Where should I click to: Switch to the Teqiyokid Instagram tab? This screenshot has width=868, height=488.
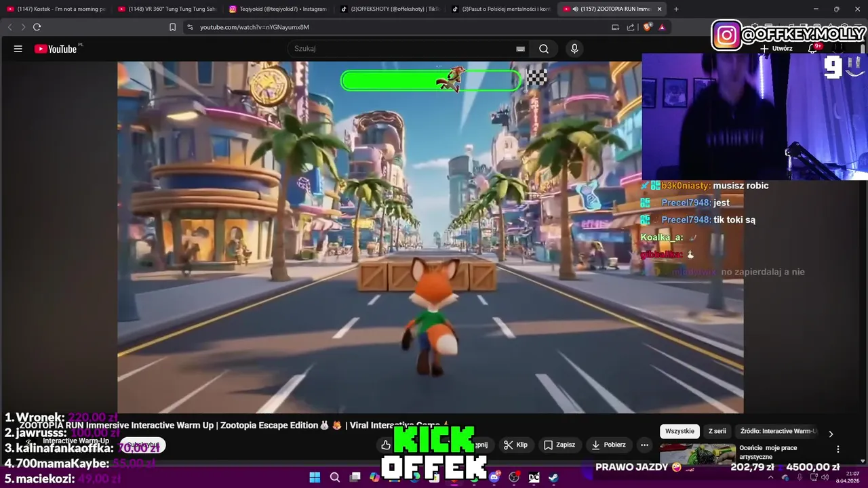278,9
